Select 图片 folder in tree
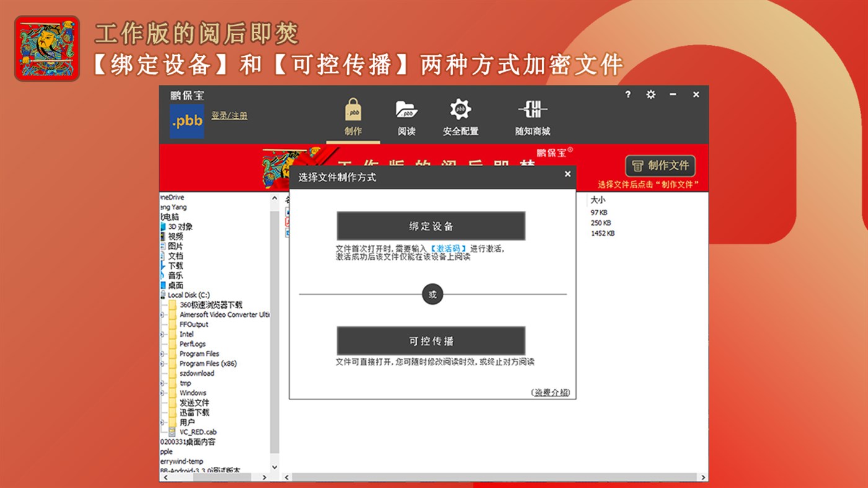Image resolution: width=868 pixels, height=488 pixels. click(172, 246)
